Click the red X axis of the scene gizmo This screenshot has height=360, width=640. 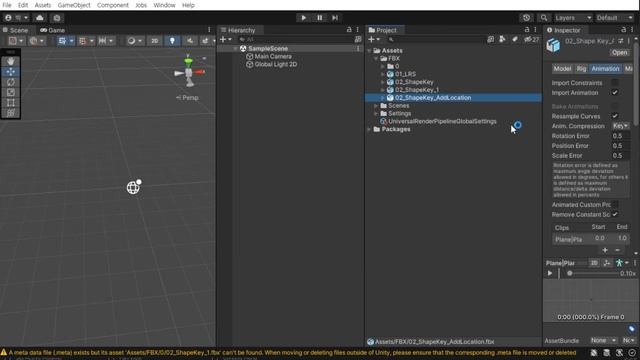point(200,72)
